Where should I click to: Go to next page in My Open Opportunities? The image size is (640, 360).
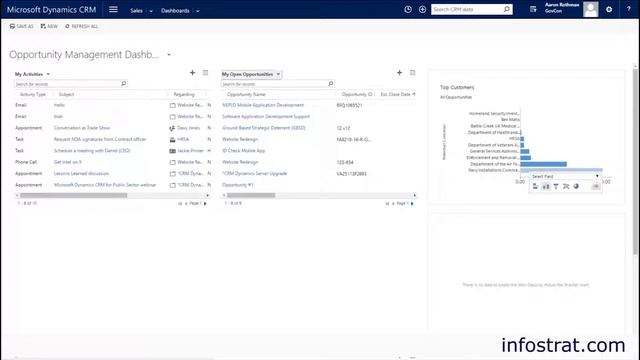pyautogui.click(x=412, y=203)
